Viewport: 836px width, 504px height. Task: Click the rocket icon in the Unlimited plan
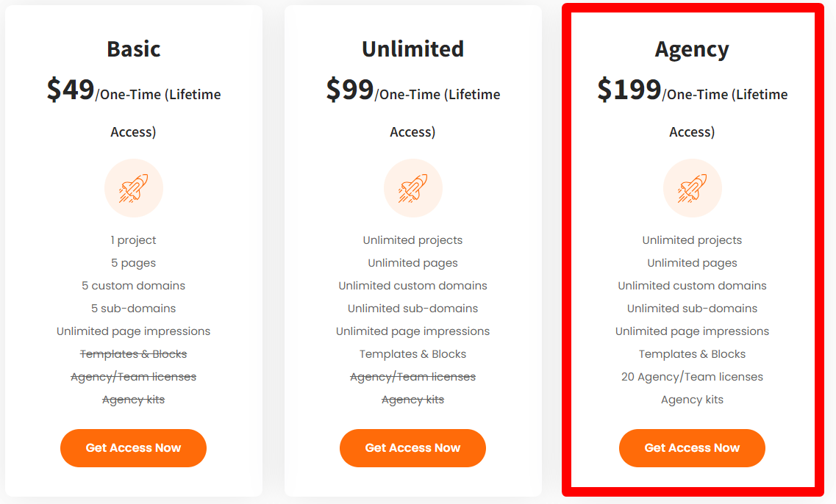[412, 188]
